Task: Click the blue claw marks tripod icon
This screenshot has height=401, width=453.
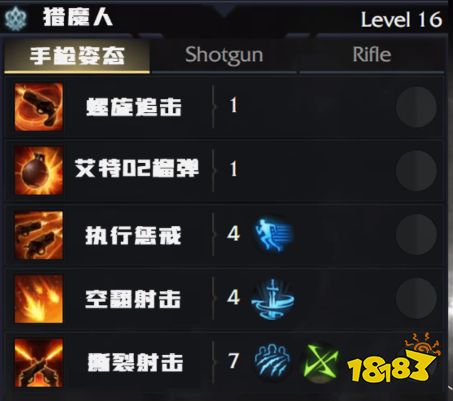Action: (272, 361)
